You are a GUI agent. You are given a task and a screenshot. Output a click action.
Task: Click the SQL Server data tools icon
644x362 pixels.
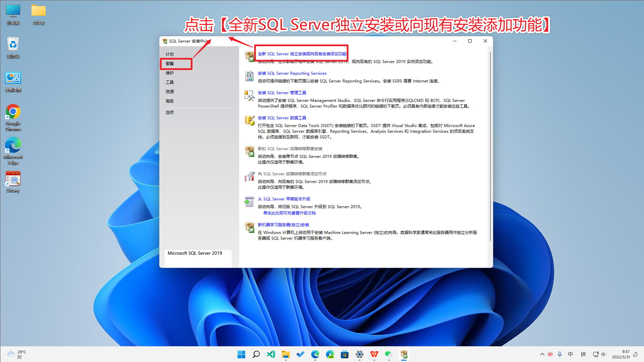[250, 121]
